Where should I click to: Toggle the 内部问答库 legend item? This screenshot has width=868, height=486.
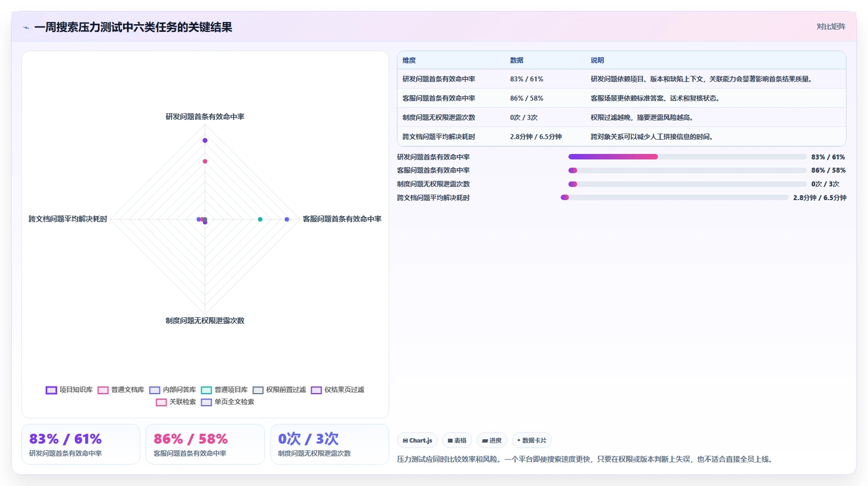[173, 390]
